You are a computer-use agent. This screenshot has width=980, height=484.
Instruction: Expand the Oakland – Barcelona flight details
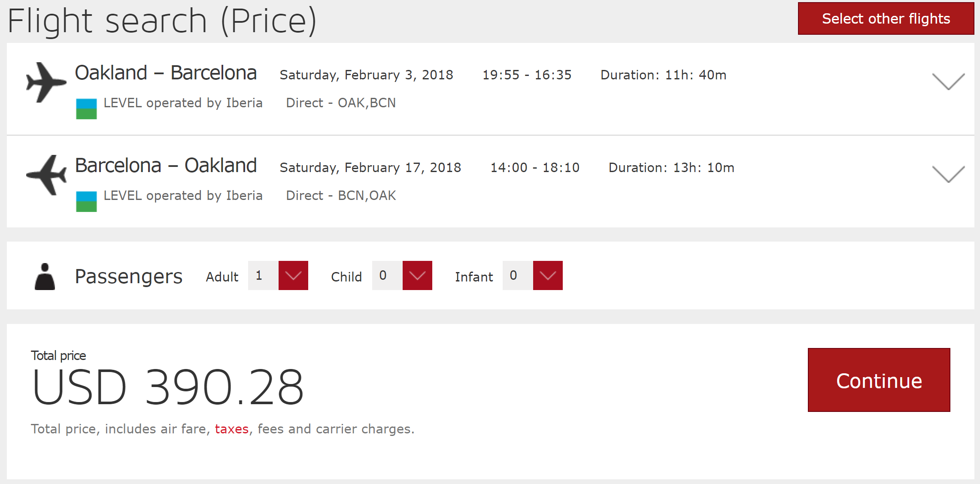[x=948, y=82]
